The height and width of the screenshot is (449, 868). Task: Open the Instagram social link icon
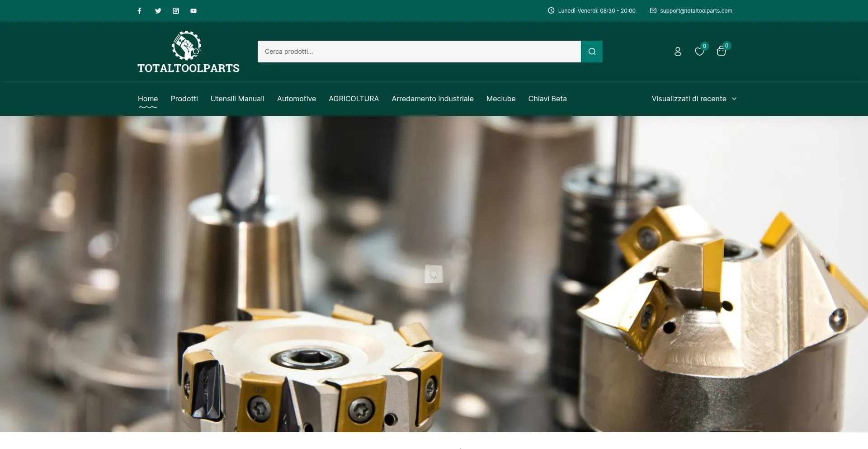tap(176, 11)
